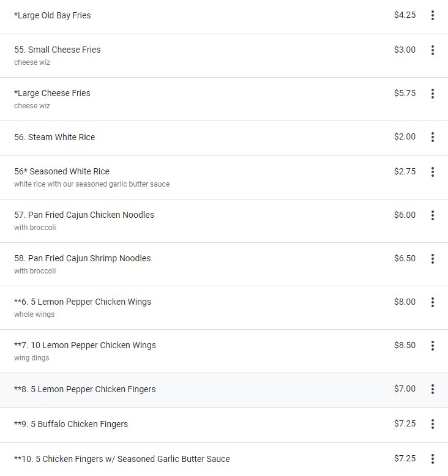Select the 56. Steam White Rice item
Viewport: 448px width, 476px height.
54,137
